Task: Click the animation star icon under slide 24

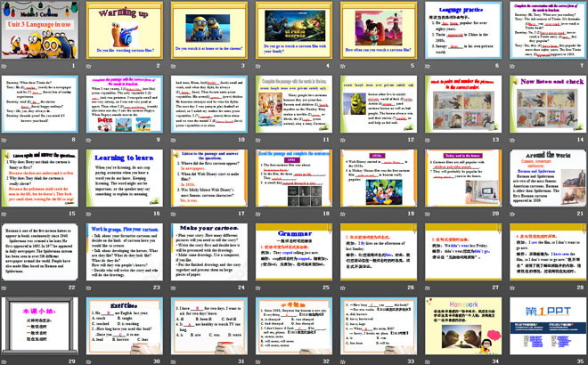Action: click(174, 288)
